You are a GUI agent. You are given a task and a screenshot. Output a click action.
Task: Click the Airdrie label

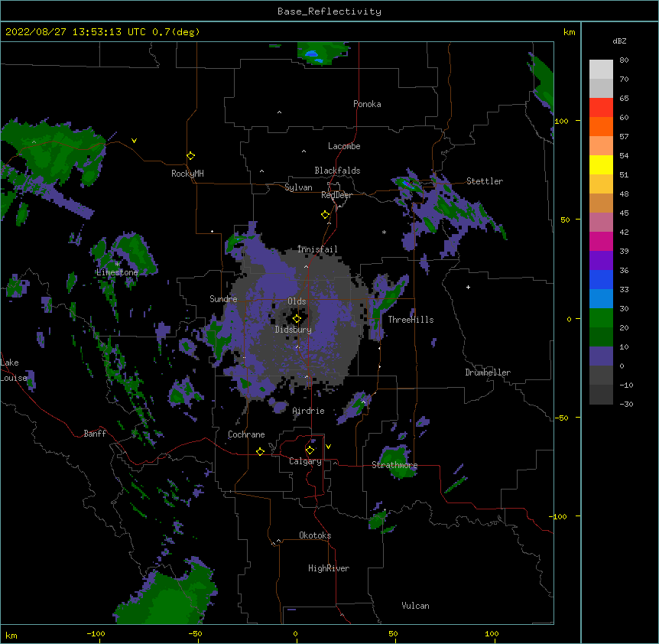(309, 411)
